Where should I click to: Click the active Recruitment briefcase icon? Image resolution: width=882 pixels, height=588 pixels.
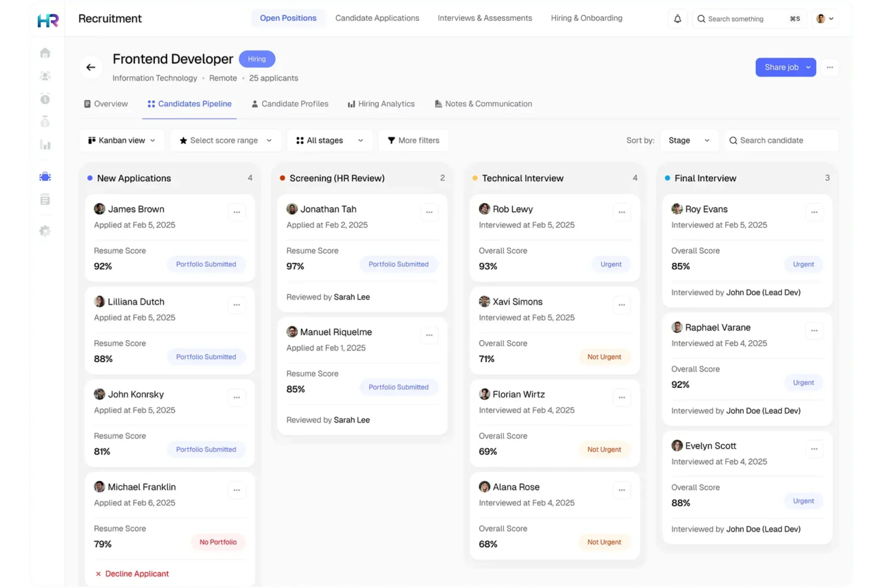45,176
